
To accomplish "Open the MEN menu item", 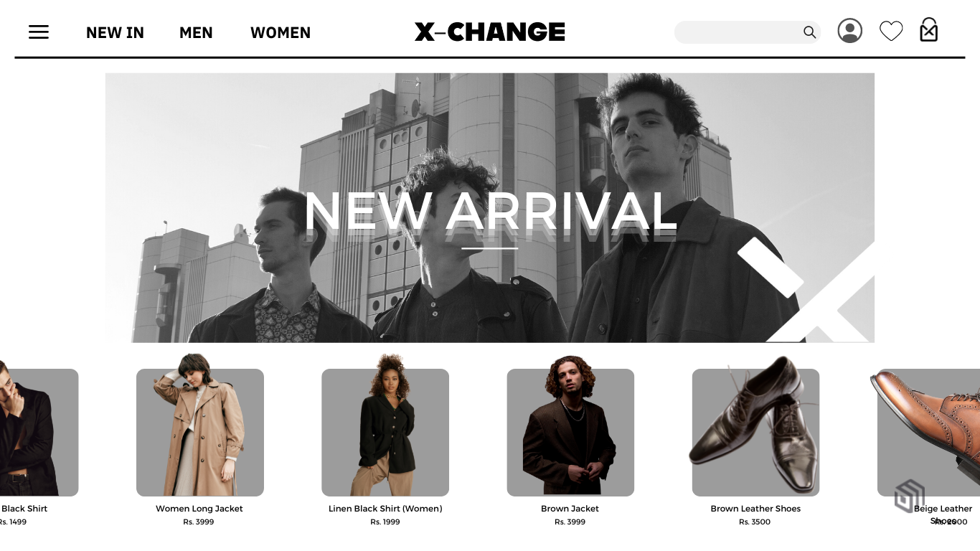I will pos(196,32).
